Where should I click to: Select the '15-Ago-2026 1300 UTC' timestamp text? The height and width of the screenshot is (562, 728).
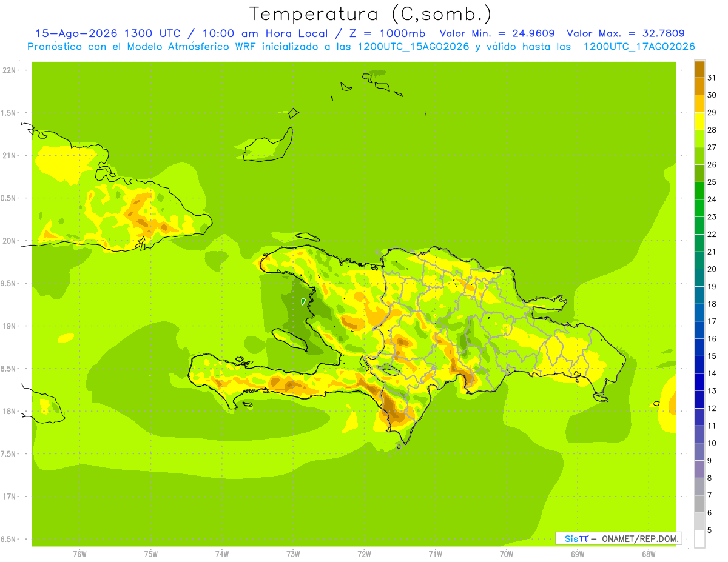[111, 34]
